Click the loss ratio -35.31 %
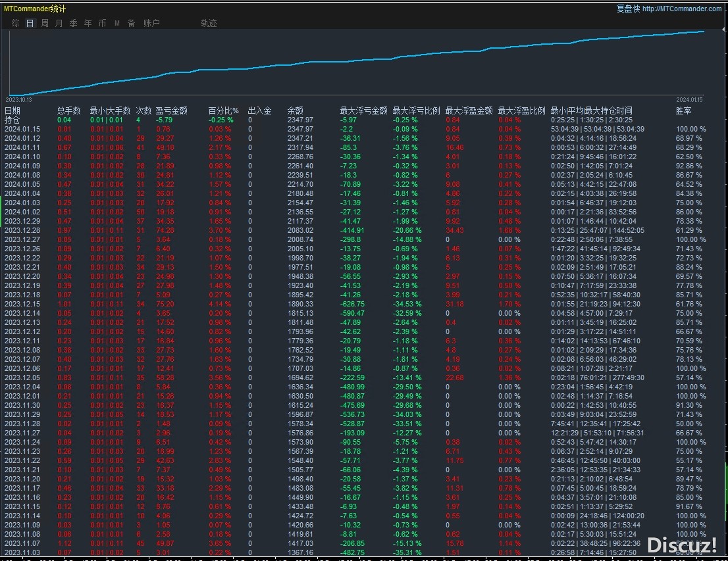 point(407,552)
